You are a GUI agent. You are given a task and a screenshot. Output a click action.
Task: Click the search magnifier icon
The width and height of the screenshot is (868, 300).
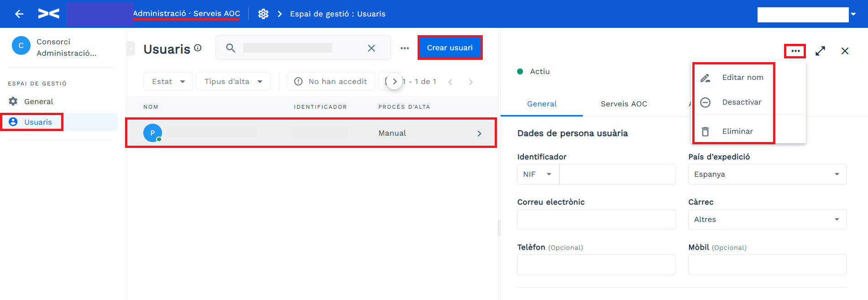coord(230,48)
